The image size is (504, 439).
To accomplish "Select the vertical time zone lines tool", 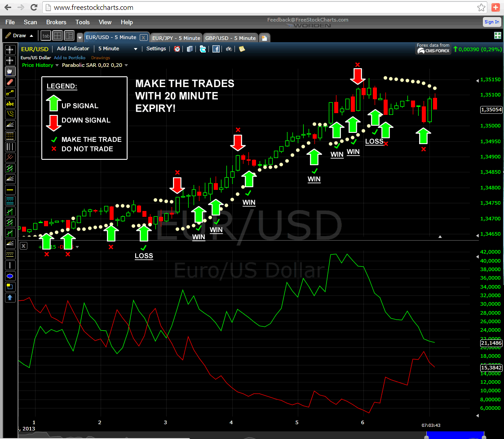I will coord(10,147).
